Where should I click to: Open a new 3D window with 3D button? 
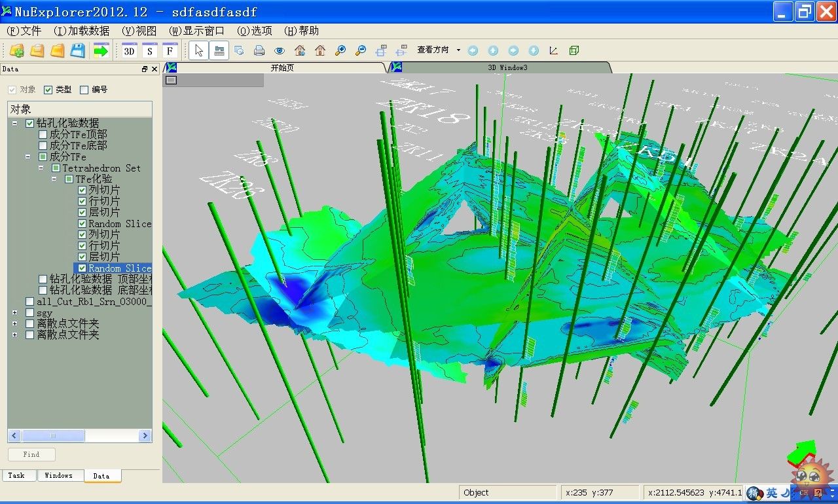pos(129,50)
